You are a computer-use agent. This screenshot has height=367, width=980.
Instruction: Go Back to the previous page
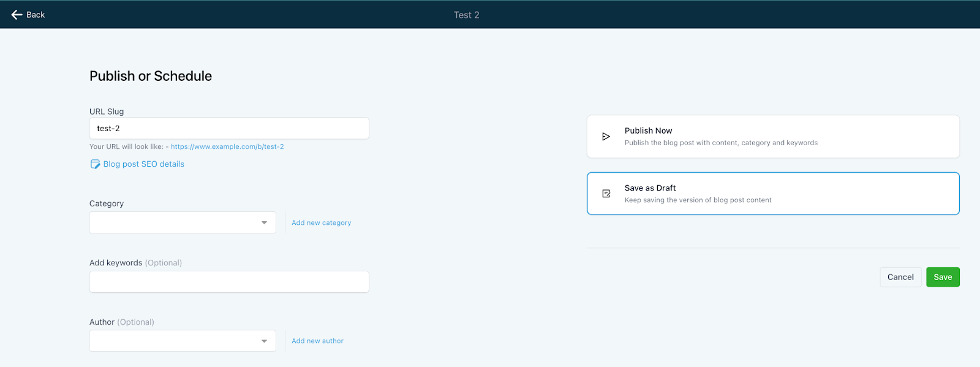28,15
